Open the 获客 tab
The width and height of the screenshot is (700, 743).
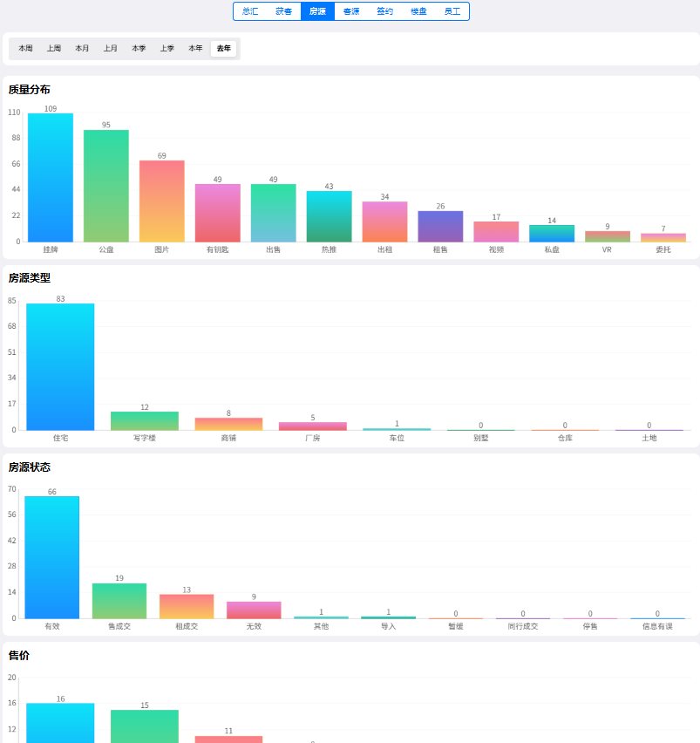283,11
